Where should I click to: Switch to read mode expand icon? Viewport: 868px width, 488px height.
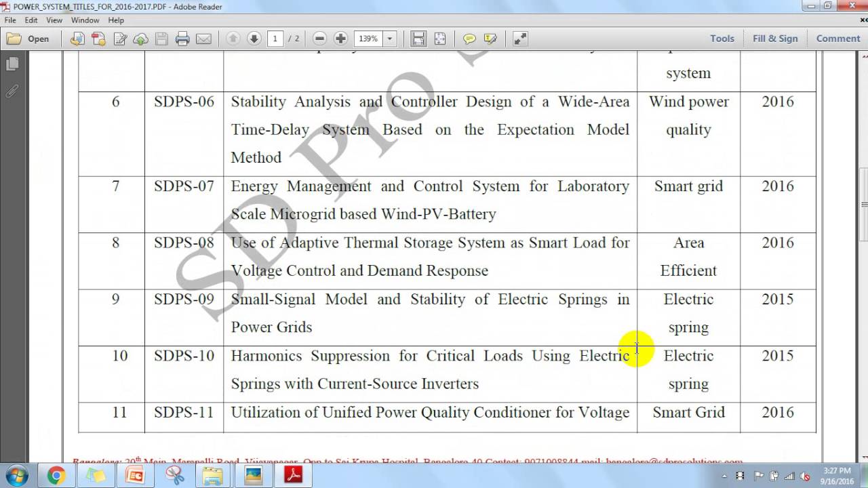tap(520, 39)
